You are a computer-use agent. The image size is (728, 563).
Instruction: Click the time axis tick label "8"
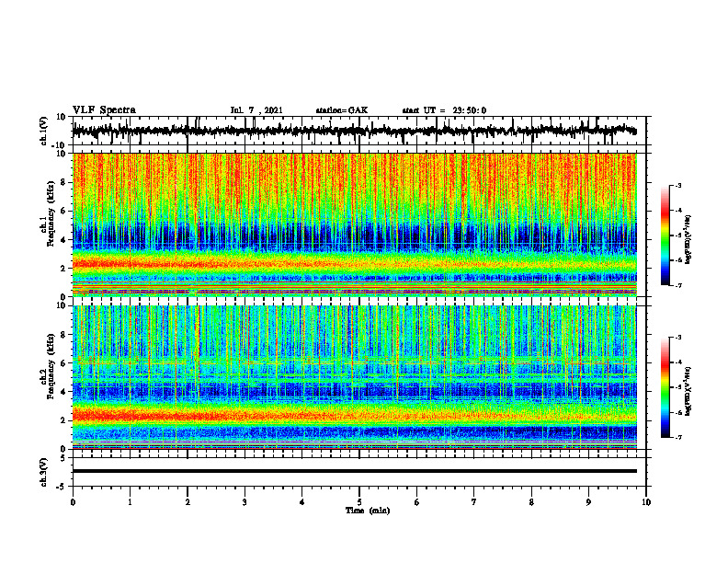(531, 502)
